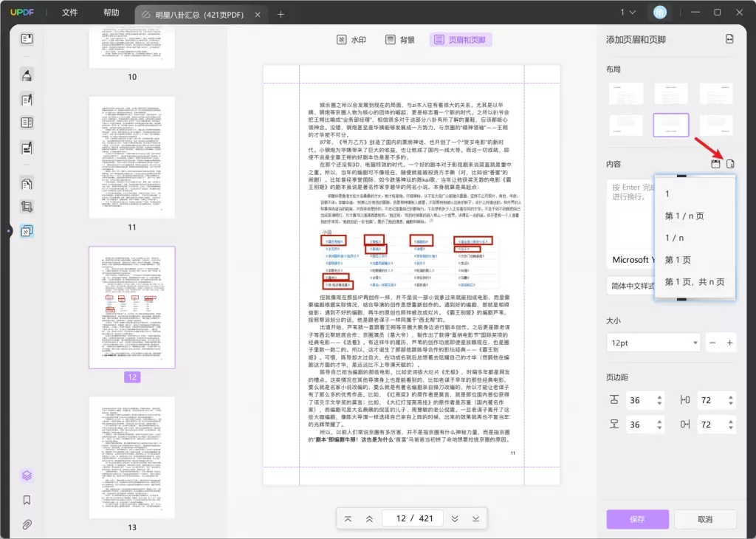Choose the top-left layout option
Screen dimensions: 756x539
pos(625,93)
